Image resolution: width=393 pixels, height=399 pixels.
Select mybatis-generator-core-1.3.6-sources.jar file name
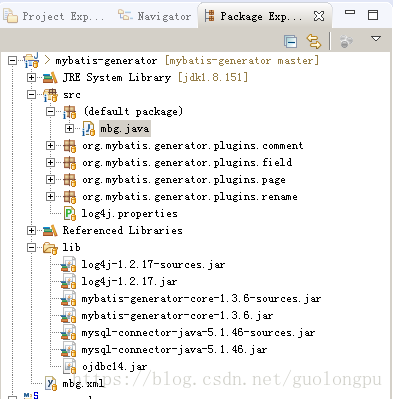coord(201,298)
